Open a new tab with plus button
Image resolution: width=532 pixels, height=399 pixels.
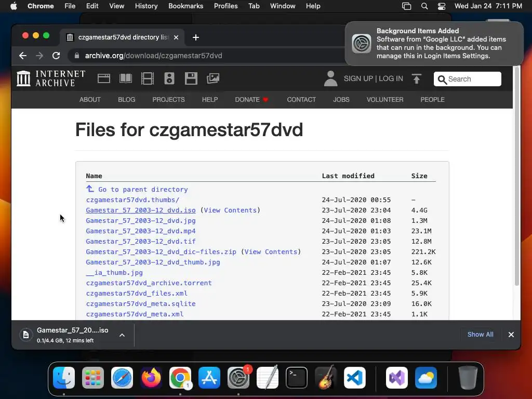point(196,37)
